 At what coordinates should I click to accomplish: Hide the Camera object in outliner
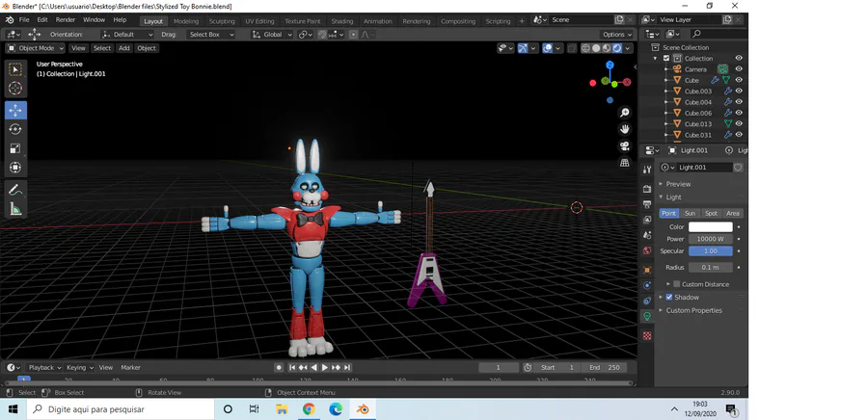739,69
